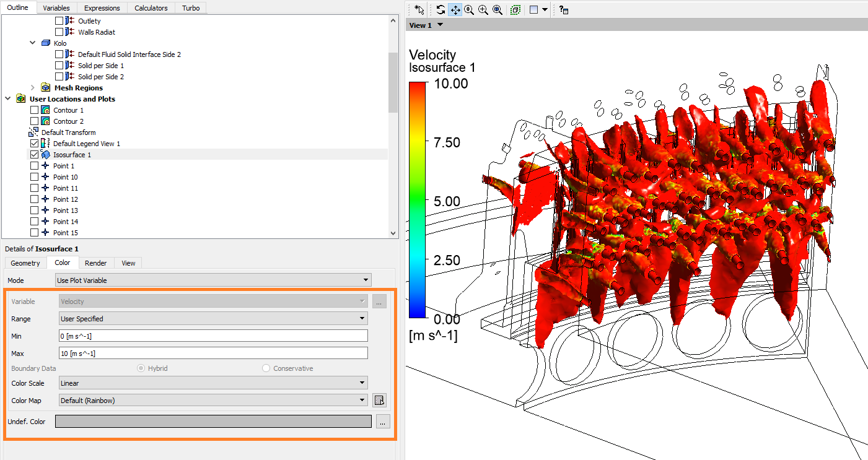The width and height of the screenshot is (868, 460).
Task: Check the Outlety visibility checkbox
Action: pos(59,21)
